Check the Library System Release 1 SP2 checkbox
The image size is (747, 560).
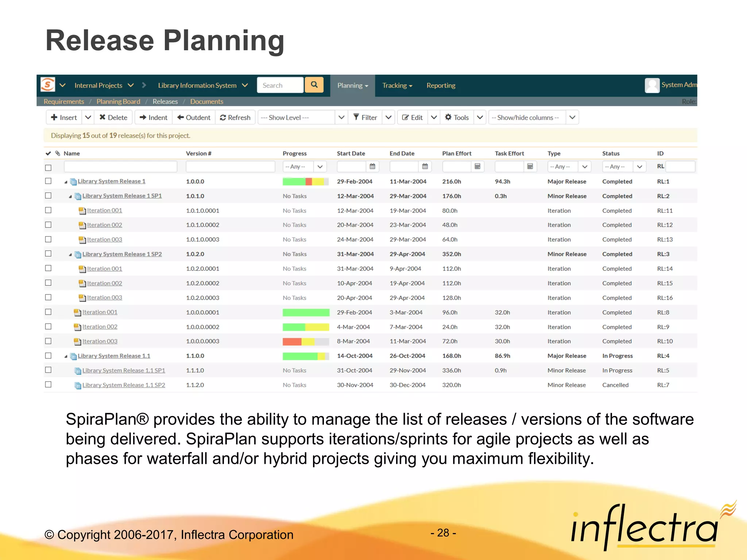48,253
